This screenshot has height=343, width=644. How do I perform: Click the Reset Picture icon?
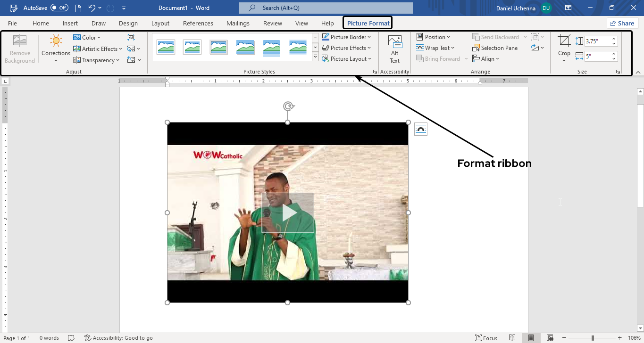pos(132,60)
